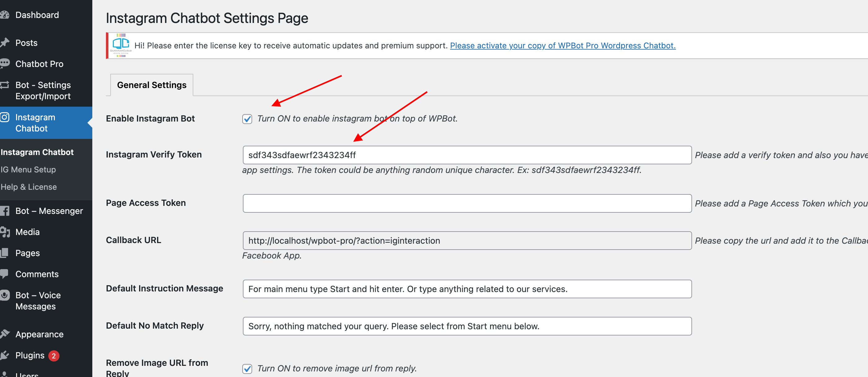
Task: Click the Callback URL label
Action: pyautogui.click(x=134, y=240)
